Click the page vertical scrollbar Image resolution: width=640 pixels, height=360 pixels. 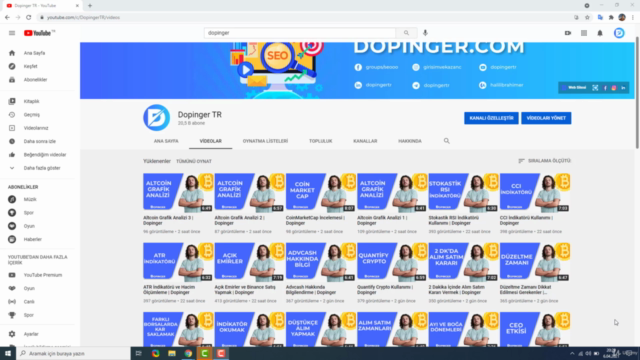point(637,93)
